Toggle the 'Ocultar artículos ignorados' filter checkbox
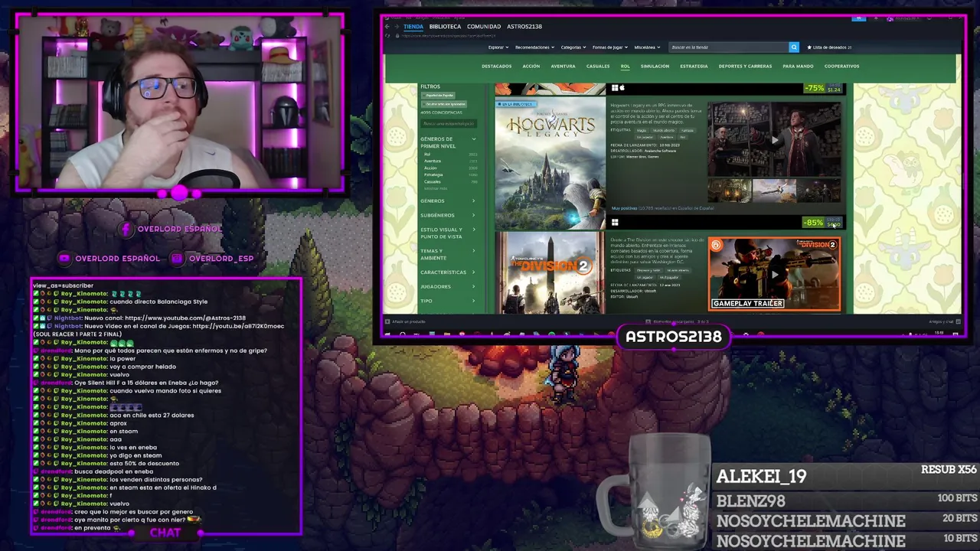Image resolution: width=980 pixels, height=551 pixels. point(445,103)
